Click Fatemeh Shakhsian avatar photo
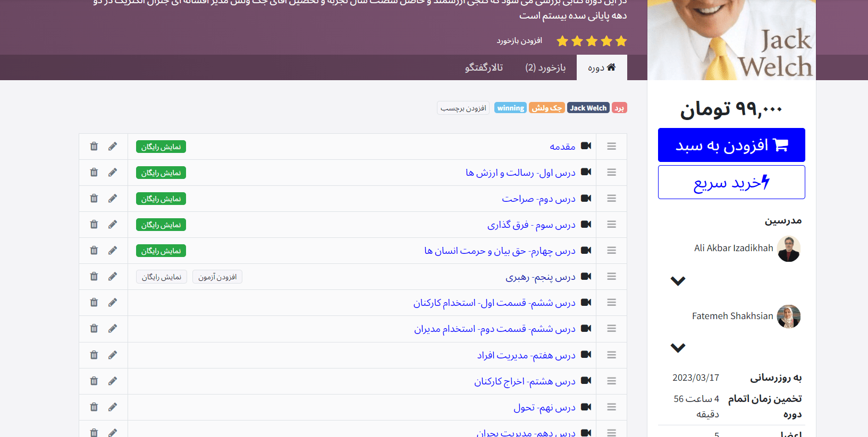868x437 pixels. [x=789, y=316]
